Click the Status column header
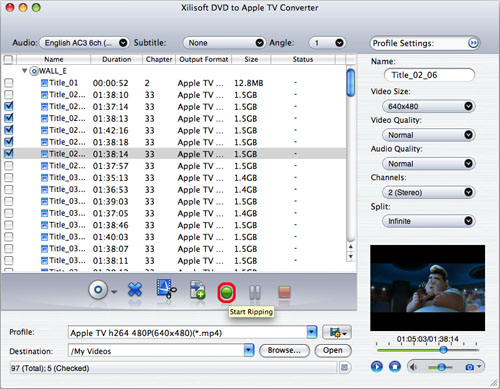The height and width of the screenshot is (389, 500). click(x=303, y=59)
